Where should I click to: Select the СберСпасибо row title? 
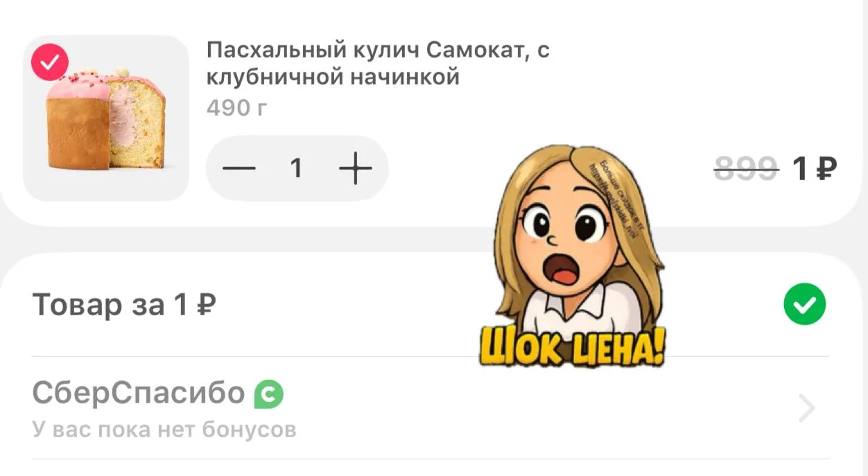pyautogui.click(x=139, y=394)
